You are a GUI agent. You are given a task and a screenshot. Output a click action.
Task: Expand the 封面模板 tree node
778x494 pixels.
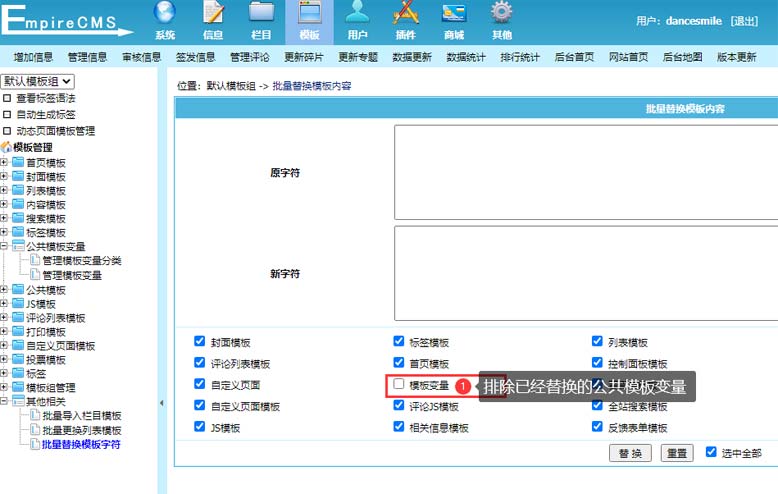pyautogui.click(x=4, y=176)
